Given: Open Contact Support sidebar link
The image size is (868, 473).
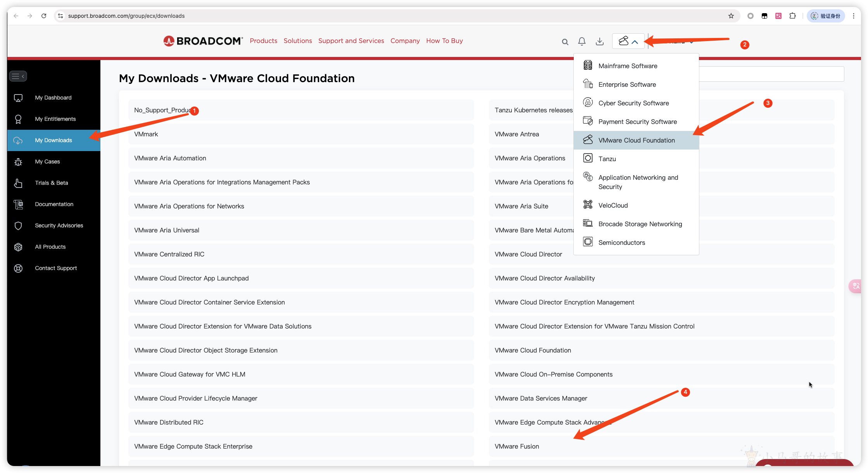Looking at the screenshot, I should pyautogui.click(x=53, y=268).
